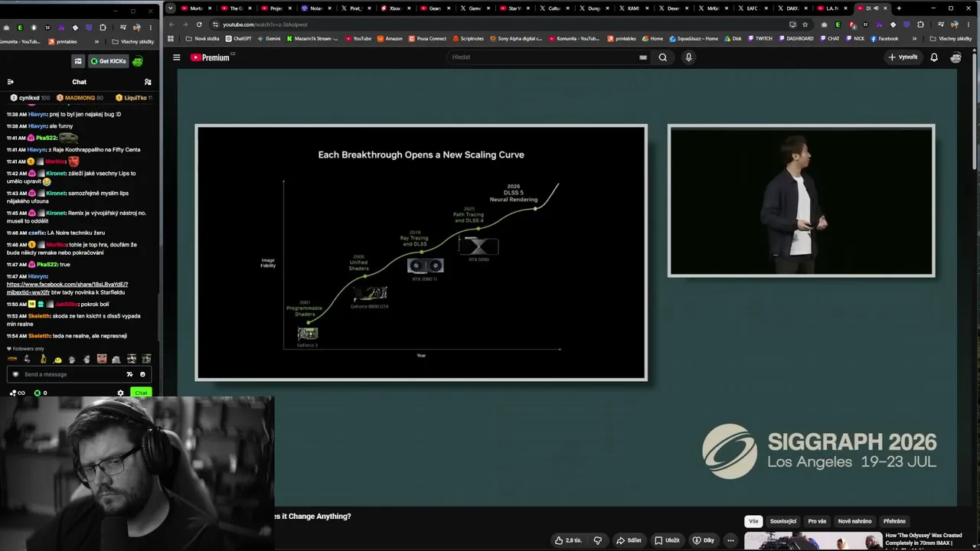Click the Get KICKs button

coord(108,61)
